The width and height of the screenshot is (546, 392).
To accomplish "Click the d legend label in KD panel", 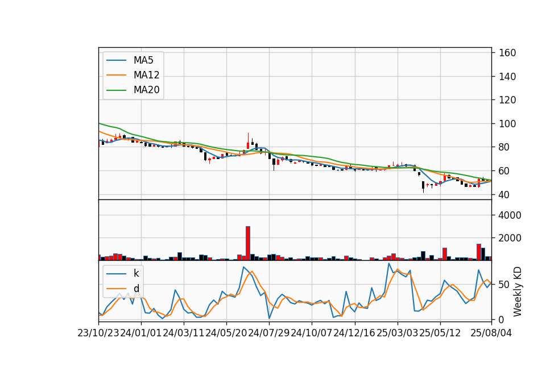I will [x=136, y=289].
